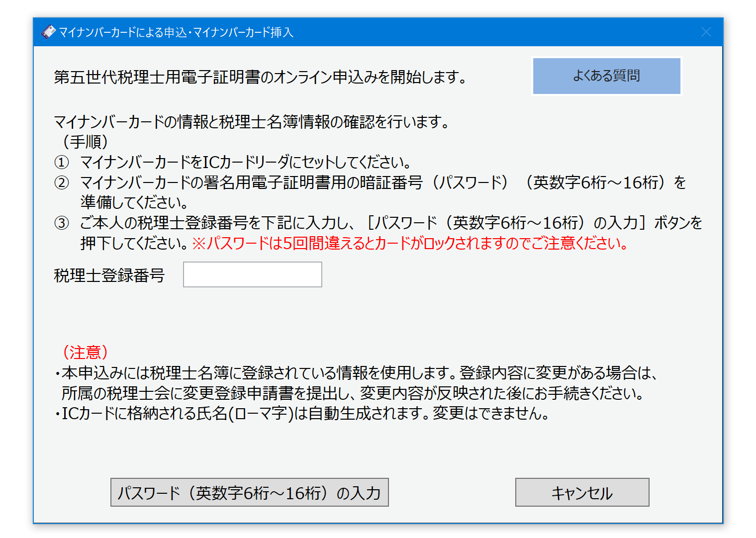Click the red 5回間違えるとロック warning text
This screenshot has height=538, width=756.
tap(410, 244)
